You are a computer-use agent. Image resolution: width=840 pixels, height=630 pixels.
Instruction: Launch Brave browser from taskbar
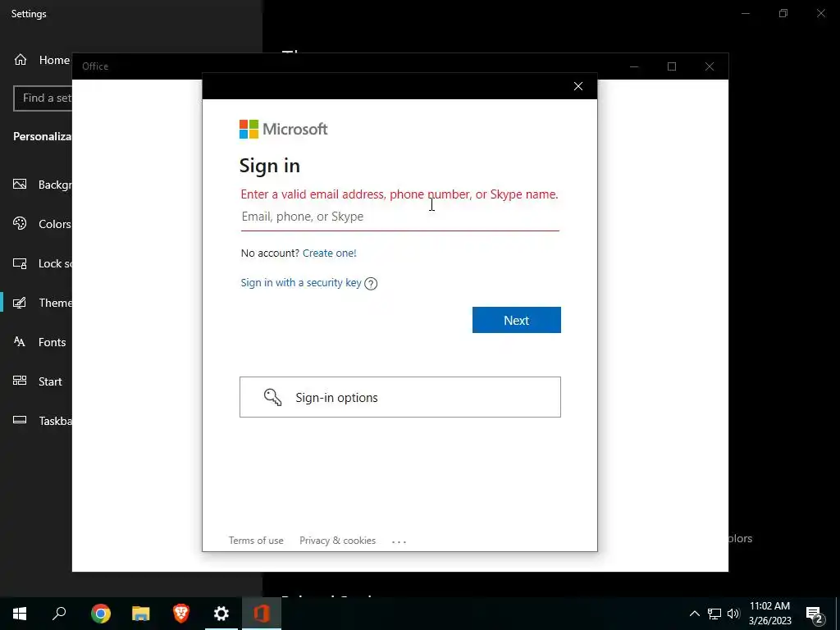(x=181, y=614)
